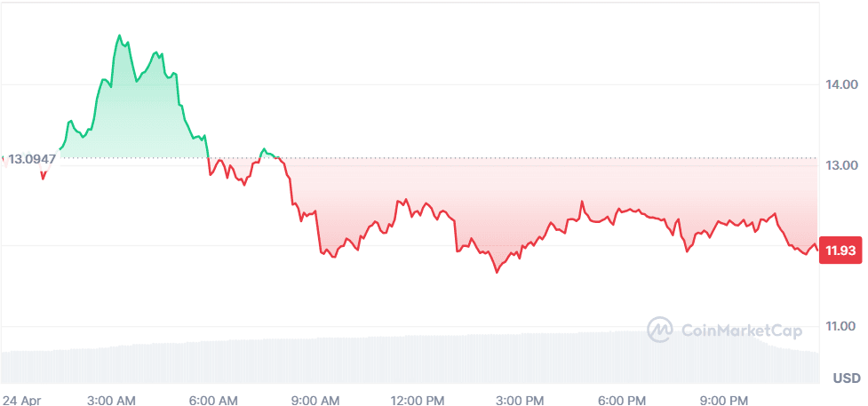Click the dotted opening price baseline
Viewport: 868px width, 406px height.
click(x=533, y=158)
